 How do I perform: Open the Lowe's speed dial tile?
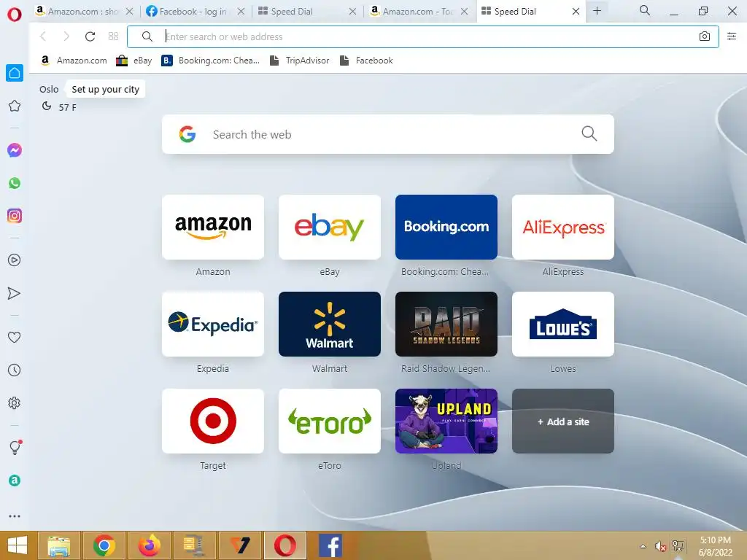click(x=563, y=324)
